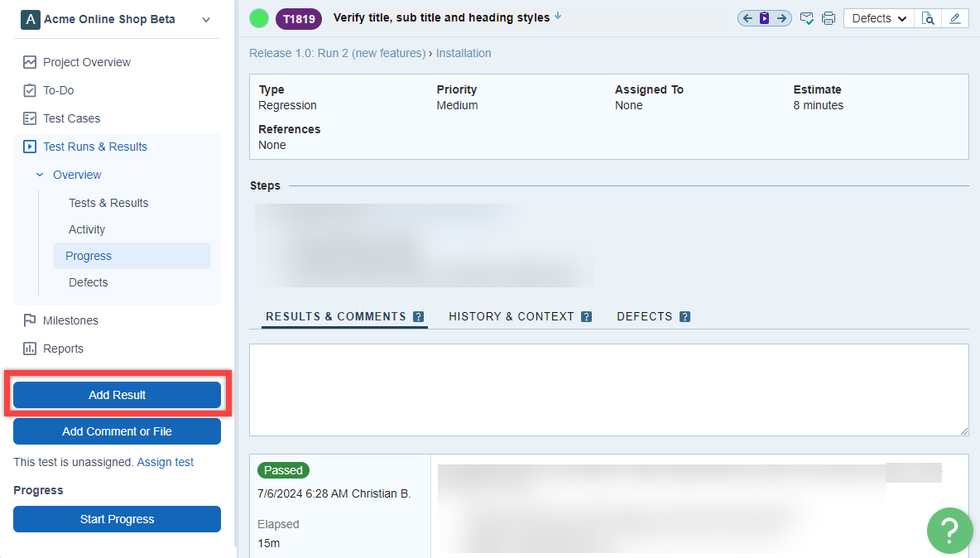
Task: Open Test Cases in the sidebar
Action: [x=71, y=118]
